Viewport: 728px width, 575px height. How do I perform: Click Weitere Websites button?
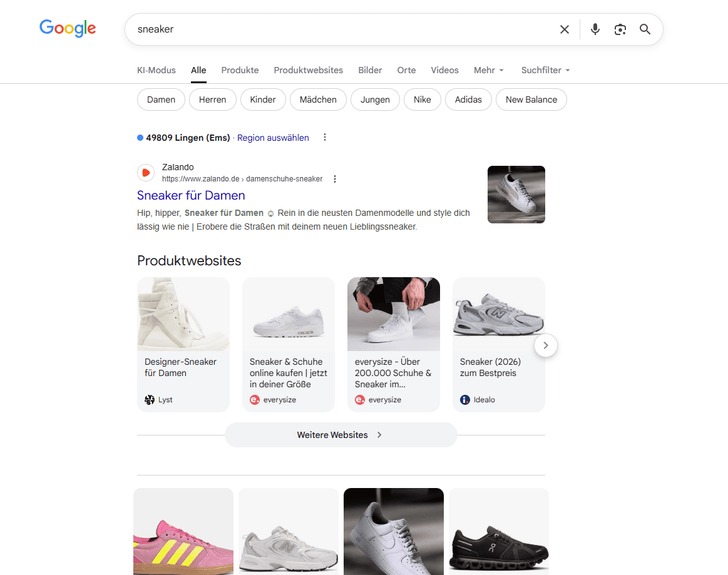[341, 435]
